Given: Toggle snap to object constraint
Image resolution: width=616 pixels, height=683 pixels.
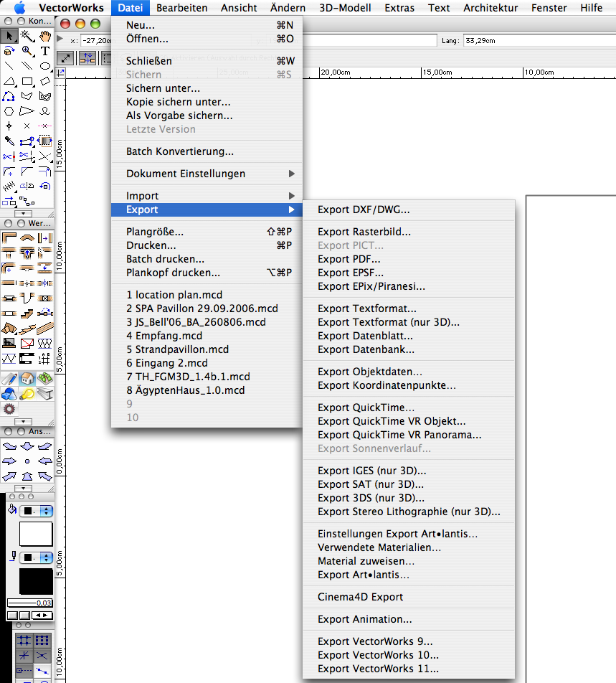Looking at the screenshot, I should [42, 640].
